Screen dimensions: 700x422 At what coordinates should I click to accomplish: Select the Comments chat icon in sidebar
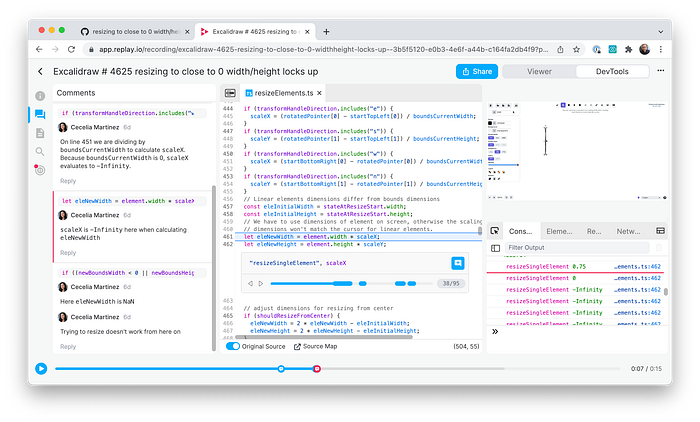(40, 114)
